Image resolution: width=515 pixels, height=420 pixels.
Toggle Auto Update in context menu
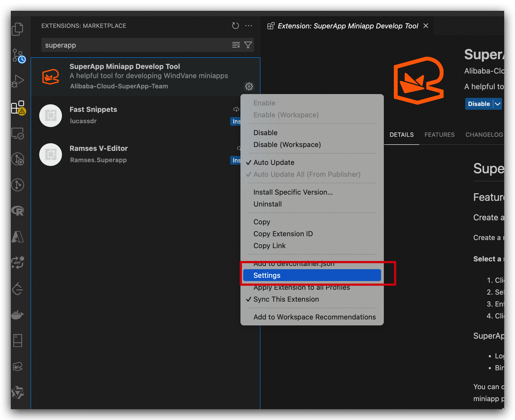click(274, 162)
